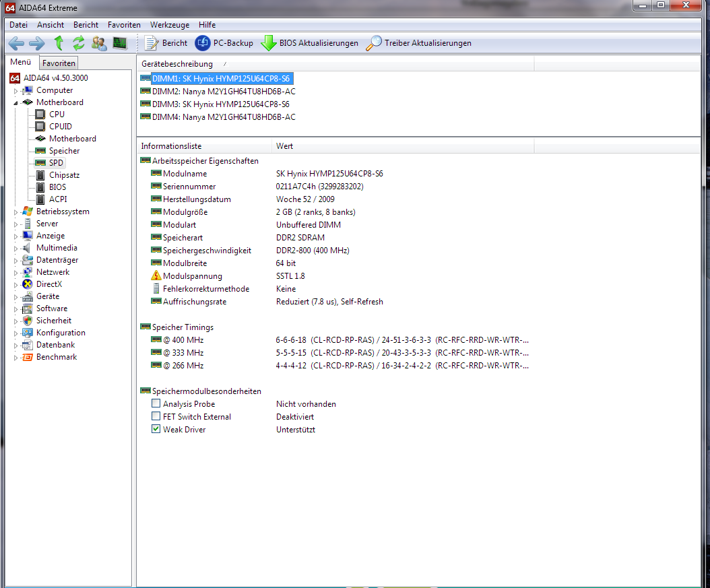710x588 pixels.
Task: Toggle the FET Switch External checkbox
Action: click(156, 416)
